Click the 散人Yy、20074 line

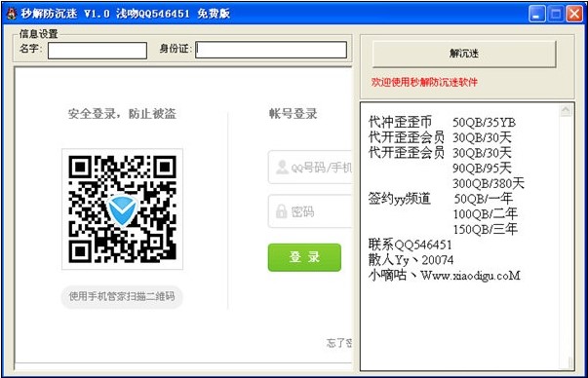(411, 259)
